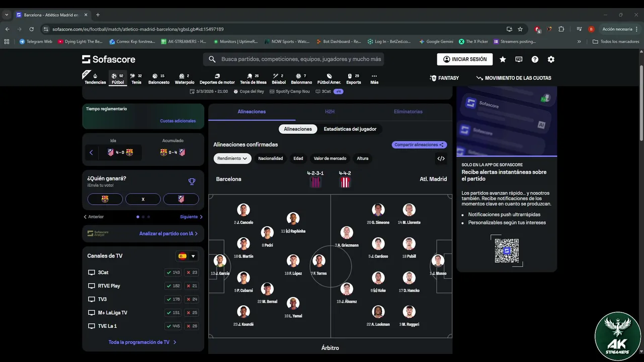Viewport: 644px width, 362px height.
Task: Select Waterpolo sport category
Action: click(x=185, y=79)
